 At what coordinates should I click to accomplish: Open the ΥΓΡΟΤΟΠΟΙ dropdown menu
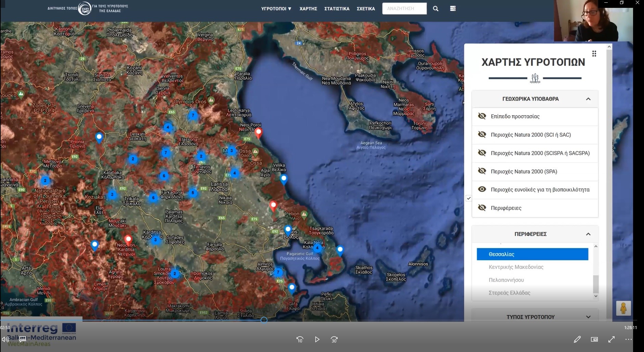pos(276,9)
